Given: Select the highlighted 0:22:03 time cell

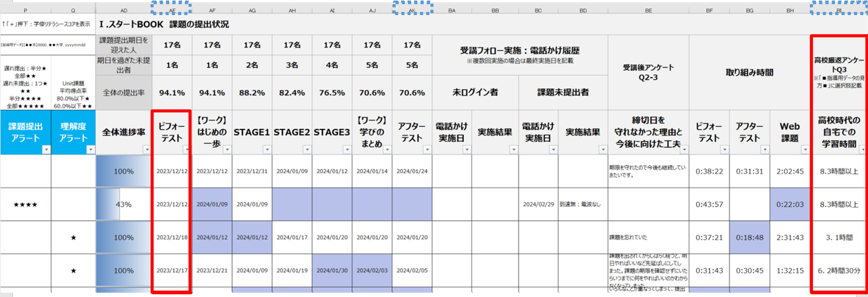Looking at the screenshot, I should point(790,205).
